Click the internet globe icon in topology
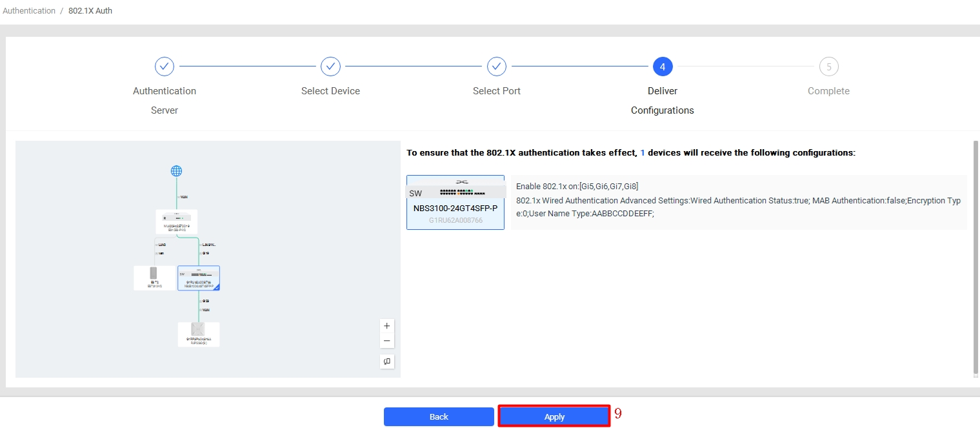Image resolution: width=980 pixels, height=430 pixels. coord(176,171)
